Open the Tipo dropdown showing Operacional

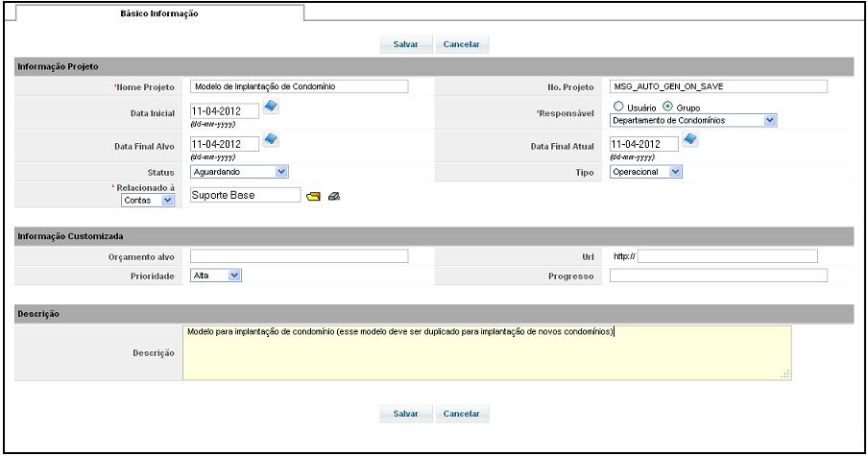pos(646,172)
